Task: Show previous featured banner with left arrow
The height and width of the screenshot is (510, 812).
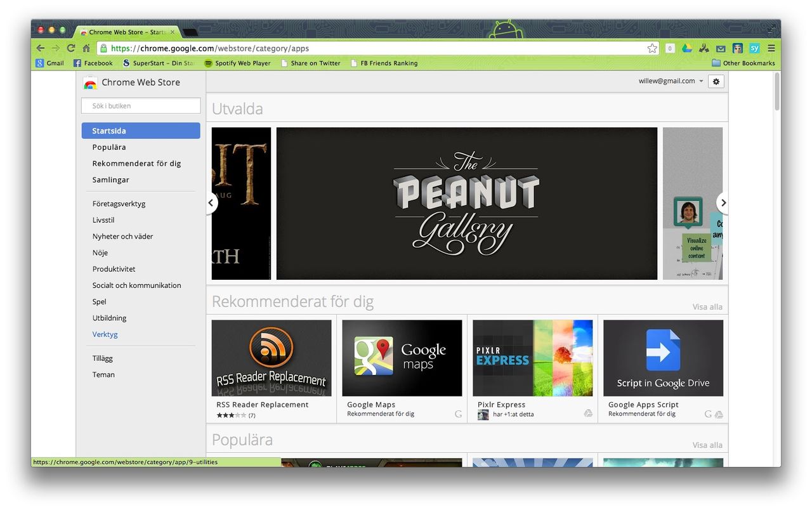Action: 211,203
